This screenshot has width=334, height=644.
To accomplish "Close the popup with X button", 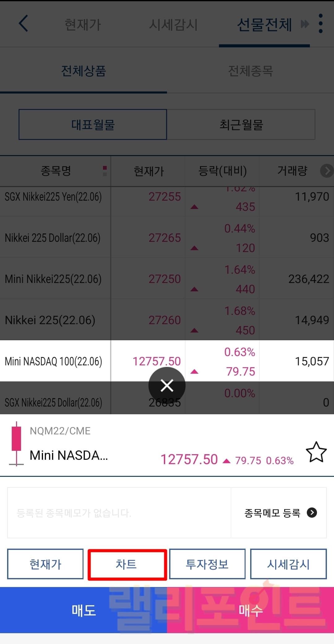I will point(167,385).
